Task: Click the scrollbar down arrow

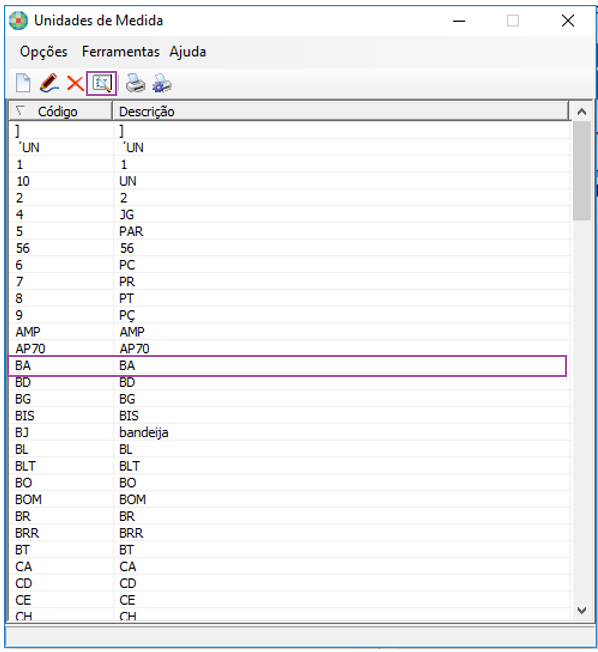Action: [x=582, y=610]
